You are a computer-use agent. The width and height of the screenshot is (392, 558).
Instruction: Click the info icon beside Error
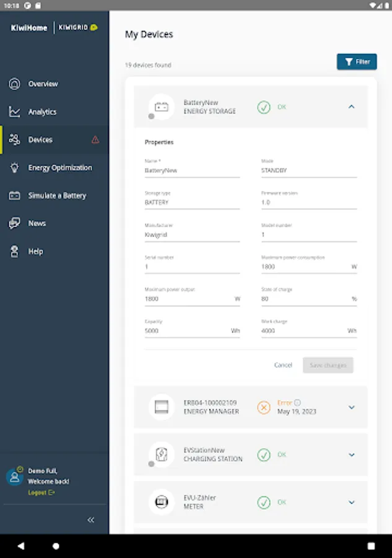click(297, 402)
